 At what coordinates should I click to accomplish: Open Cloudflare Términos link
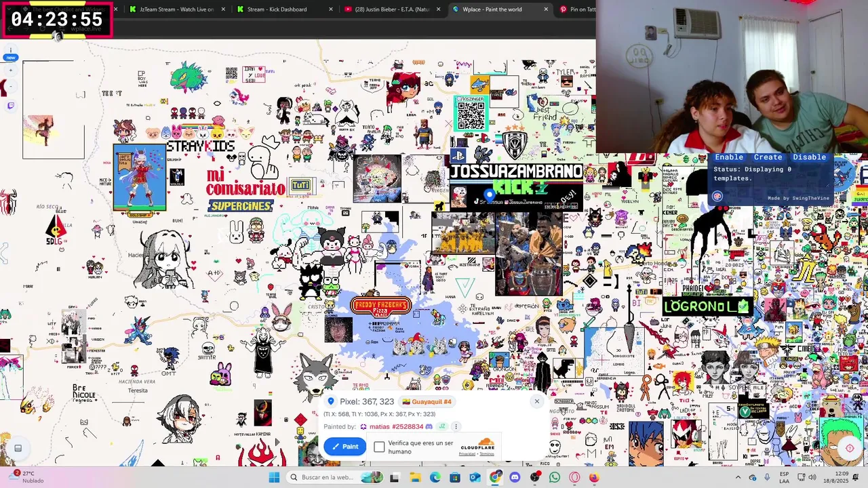pos(487,453)
